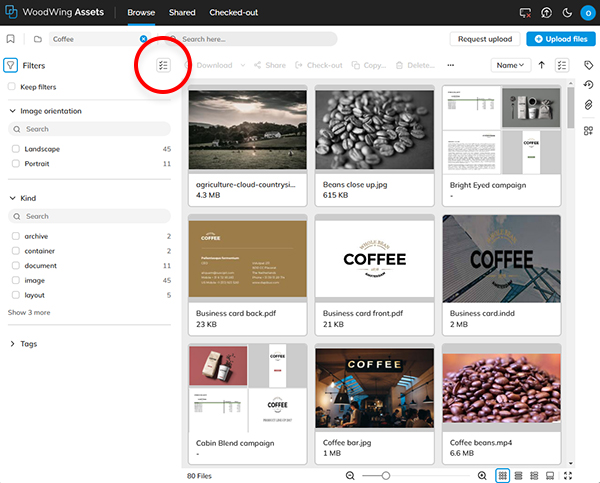Open the collections panel icon
This screenshot has width=600, height=483.
(588, 131)
